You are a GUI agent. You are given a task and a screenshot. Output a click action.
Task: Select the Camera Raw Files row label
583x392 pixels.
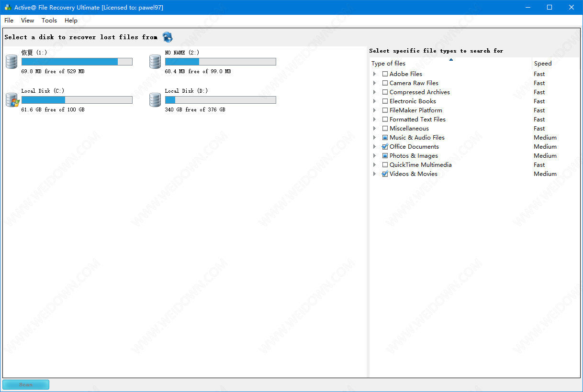pos(414,83)
